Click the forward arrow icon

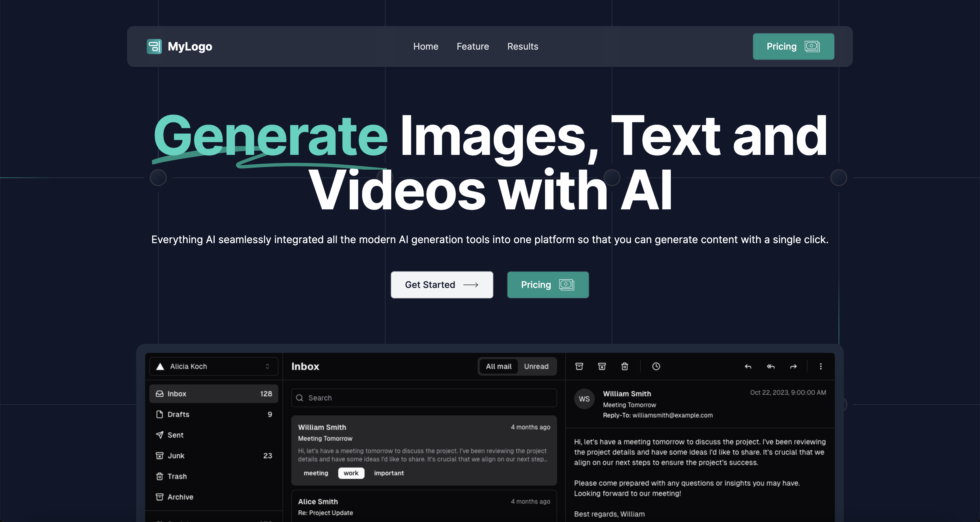(793, 366)
